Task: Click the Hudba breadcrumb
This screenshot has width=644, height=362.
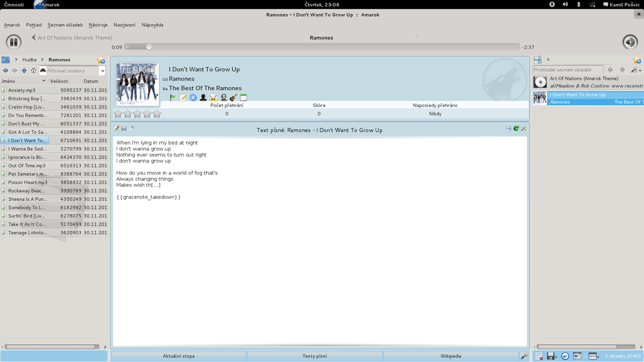Action: point(29,60)
